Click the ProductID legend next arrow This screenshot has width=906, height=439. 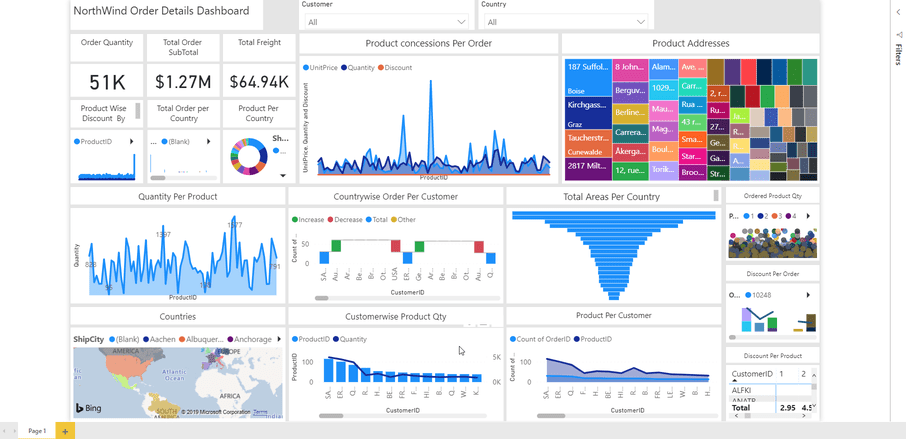pyautogui.click(x=132, y=142)
